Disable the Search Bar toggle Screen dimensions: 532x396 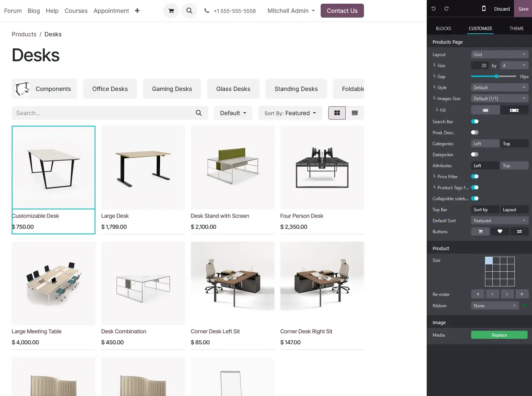pos(475,121)
